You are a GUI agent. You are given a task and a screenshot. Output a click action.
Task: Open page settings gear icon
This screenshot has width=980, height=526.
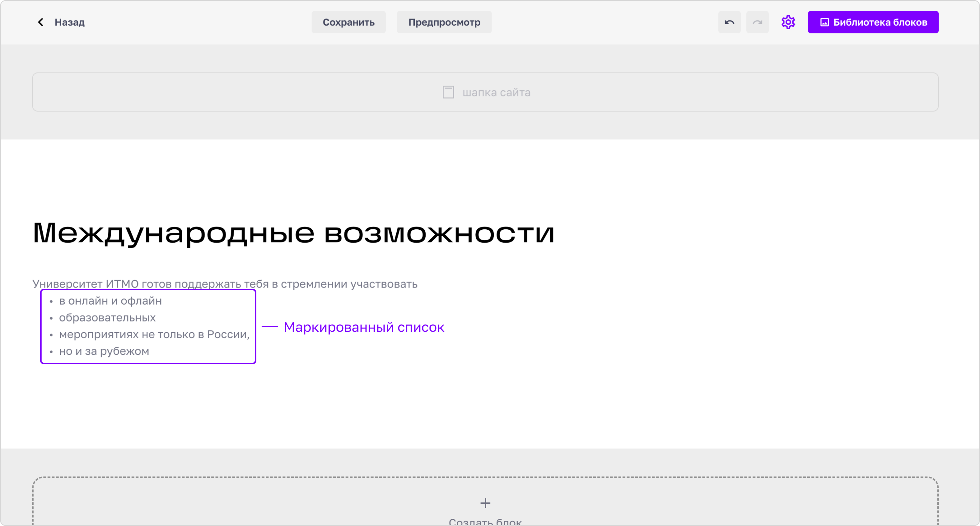[x=788, y=22]
